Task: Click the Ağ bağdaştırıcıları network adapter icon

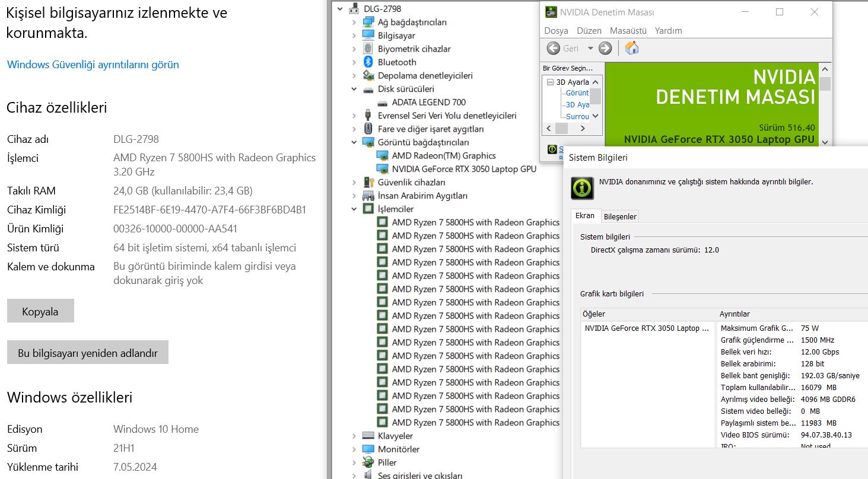Action: (368, 22)
